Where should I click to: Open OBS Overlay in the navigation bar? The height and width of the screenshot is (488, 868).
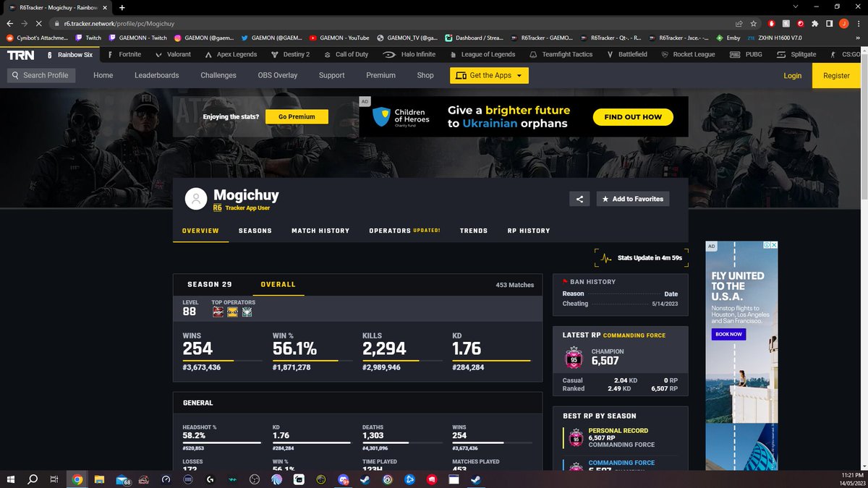pyautogui.click(x=278, y=75)
